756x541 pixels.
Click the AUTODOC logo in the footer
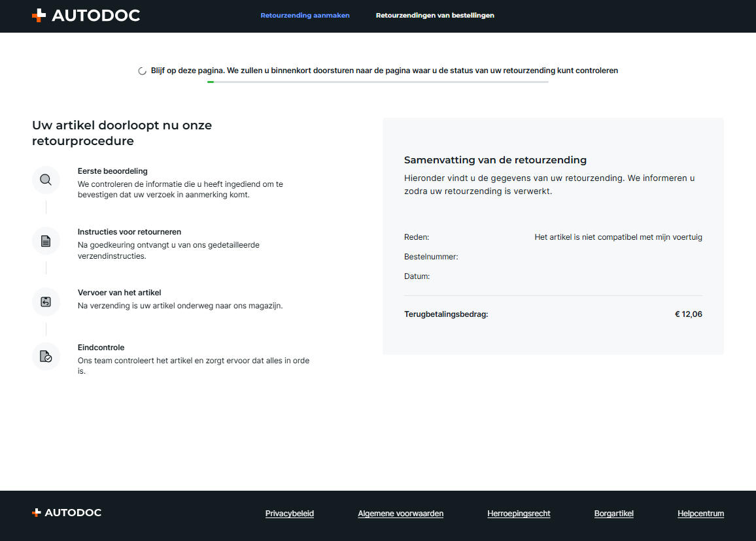coord(67,513)
